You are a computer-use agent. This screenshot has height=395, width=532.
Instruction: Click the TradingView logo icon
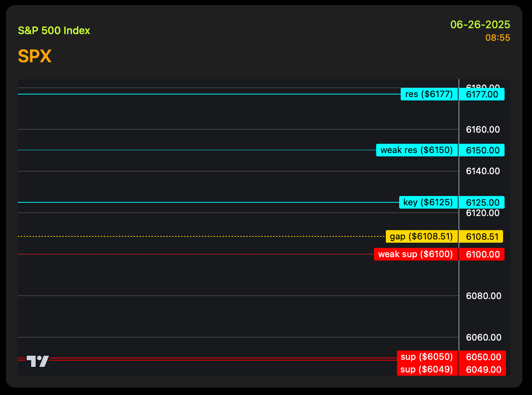(x=37, y=361)
